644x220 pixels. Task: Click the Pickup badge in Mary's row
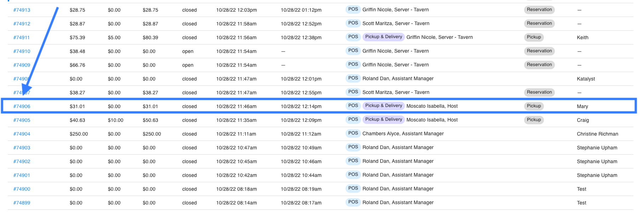534,106
